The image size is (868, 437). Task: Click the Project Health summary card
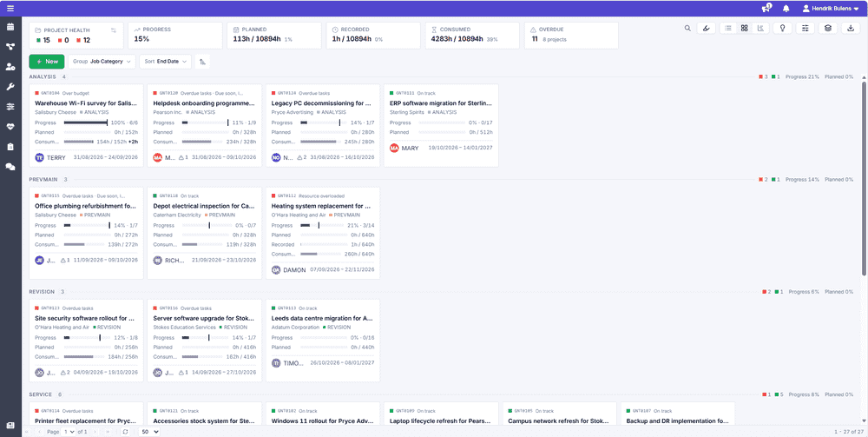(x=76, y=36)
